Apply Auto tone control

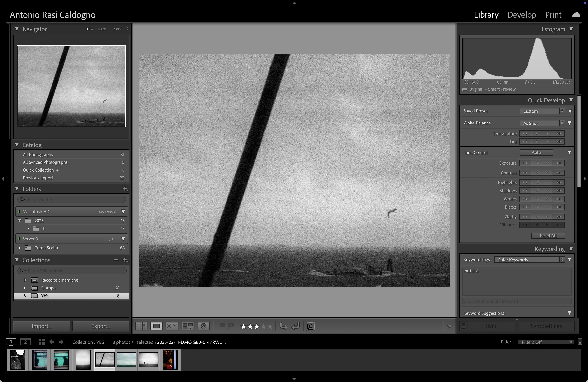tap(536, 152)
